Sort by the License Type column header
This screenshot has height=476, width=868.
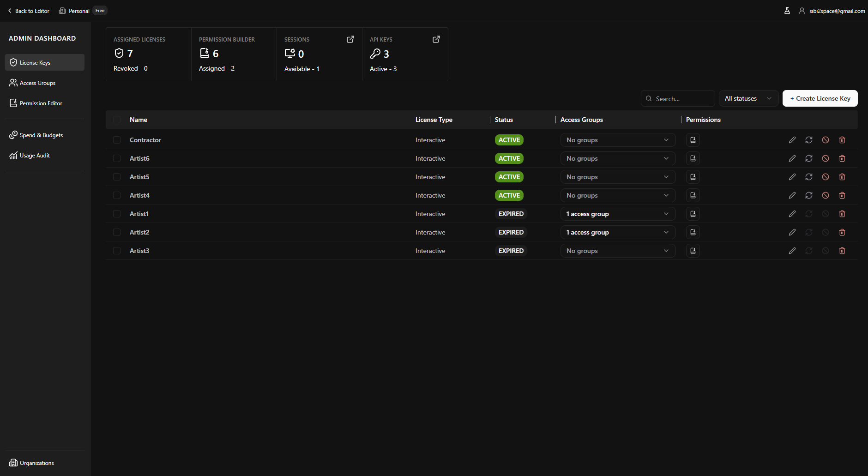(434, 120)
